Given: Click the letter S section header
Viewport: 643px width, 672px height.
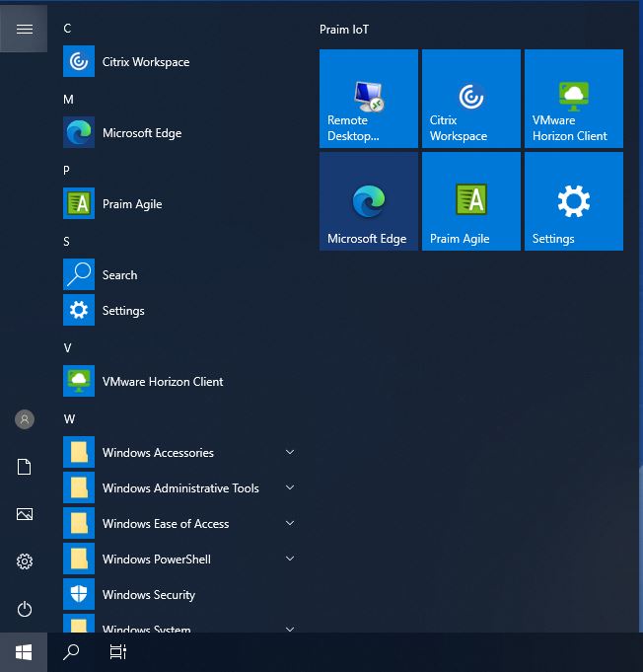Looking at the screenshot, I should pyautogui.click(x=66, y=242).
